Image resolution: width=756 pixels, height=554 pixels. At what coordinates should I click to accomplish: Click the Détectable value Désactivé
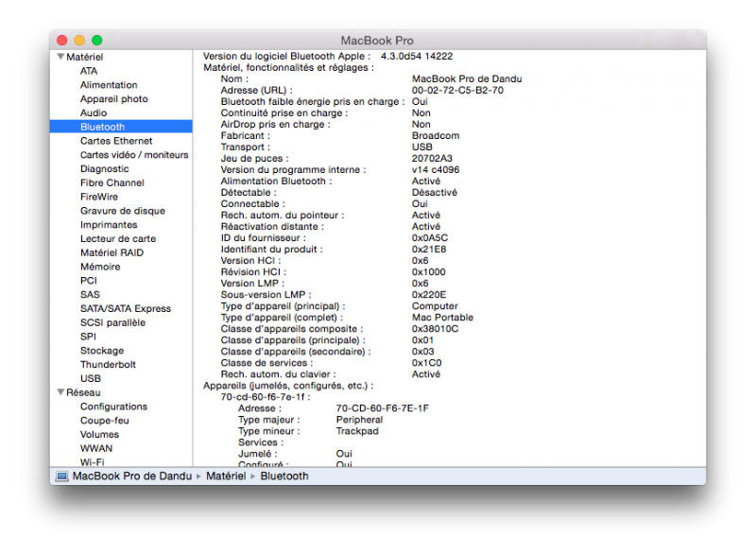pyautogui.click(x=435, y=192)
